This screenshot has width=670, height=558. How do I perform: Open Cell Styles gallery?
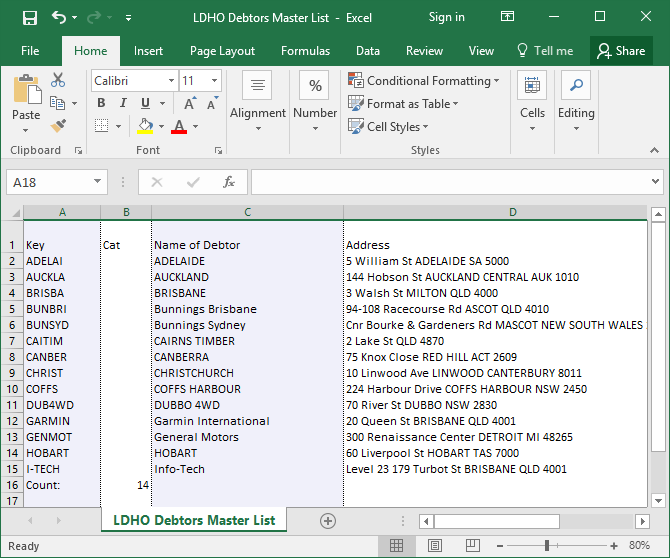click(388, 126)
